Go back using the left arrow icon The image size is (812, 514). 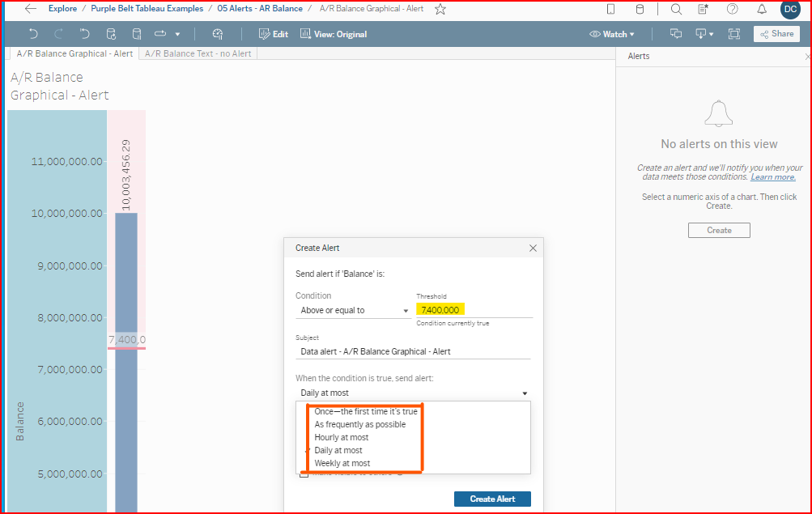(x=31, y=9)
